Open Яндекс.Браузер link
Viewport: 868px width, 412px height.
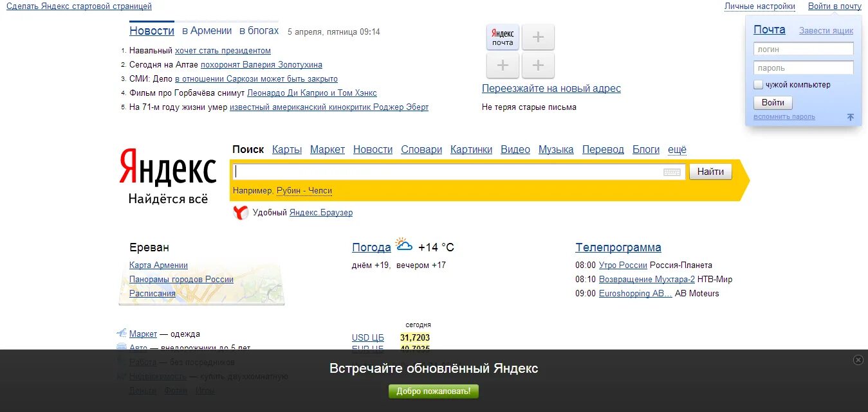click(321, 212)
